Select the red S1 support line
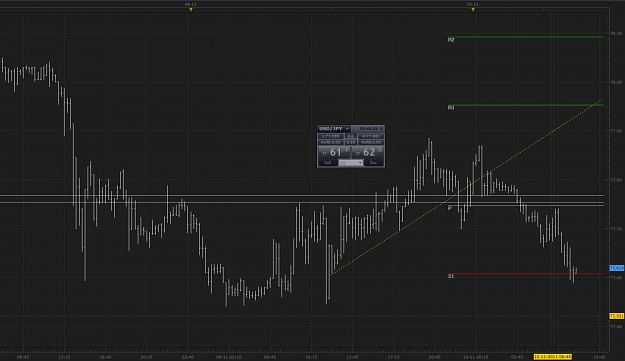This screenshot has width=625, height=361. point(526,274)
